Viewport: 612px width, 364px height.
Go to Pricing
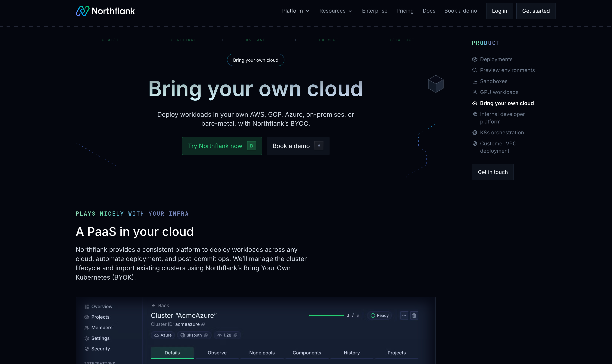tap(405, 11)
